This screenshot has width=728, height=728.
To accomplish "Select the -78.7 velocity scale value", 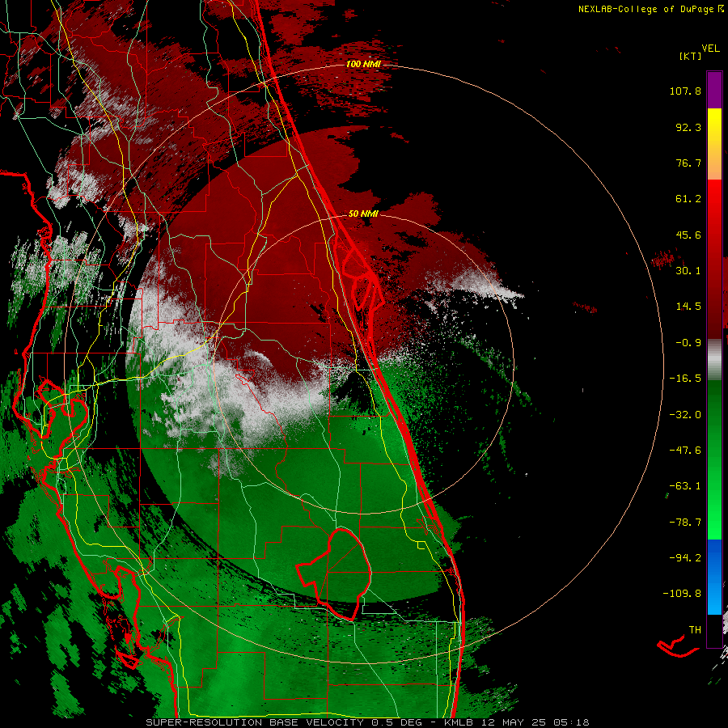I will point(685,523).
